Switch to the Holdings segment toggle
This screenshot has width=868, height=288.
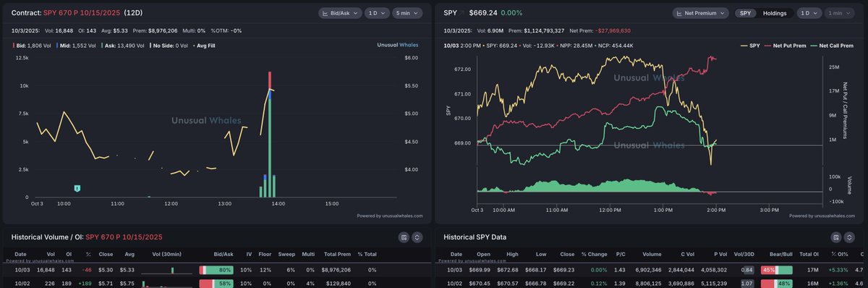pyautogui.click(x=775, y=13)
